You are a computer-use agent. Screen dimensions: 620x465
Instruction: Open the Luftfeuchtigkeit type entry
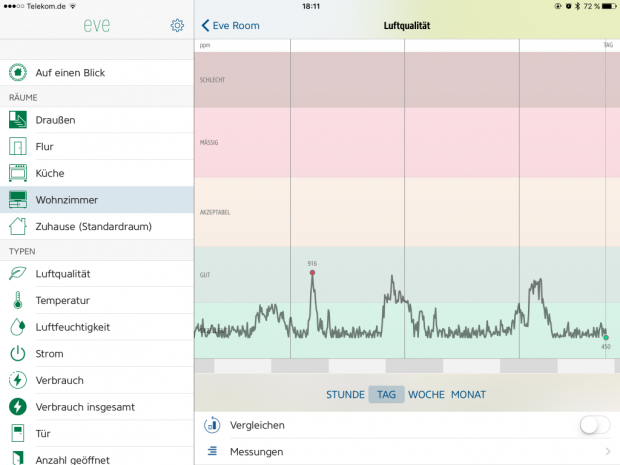[97, 327]
